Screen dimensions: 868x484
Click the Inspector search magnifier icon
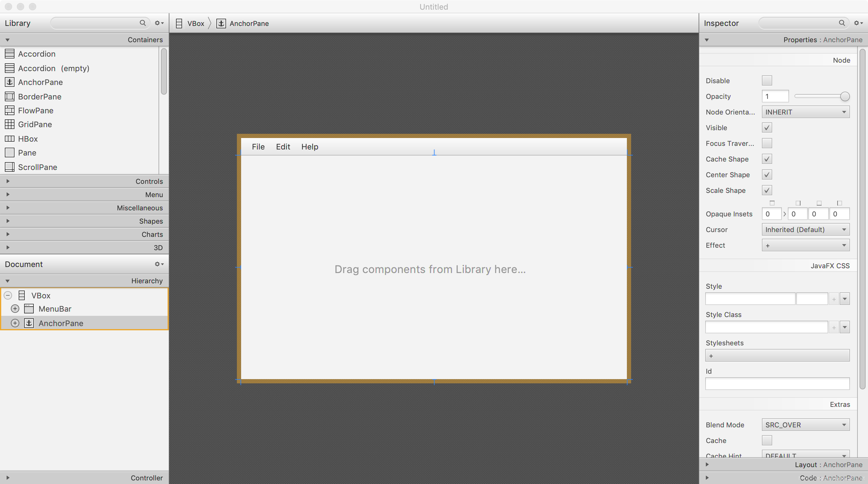[x=841, y=23]
